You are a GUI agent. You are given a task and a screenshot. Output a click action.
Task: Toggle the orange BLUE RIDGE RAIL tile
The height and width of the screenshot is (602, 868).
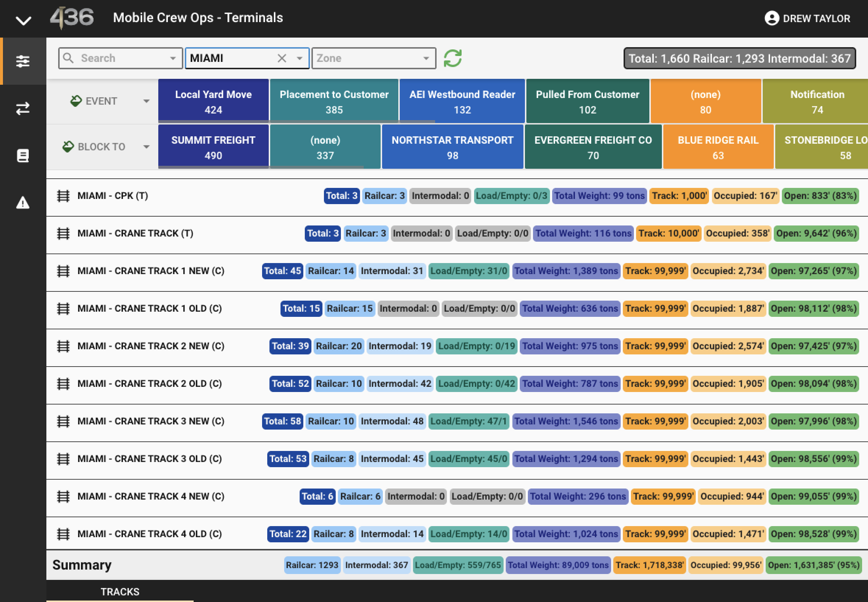pos(718,147)
